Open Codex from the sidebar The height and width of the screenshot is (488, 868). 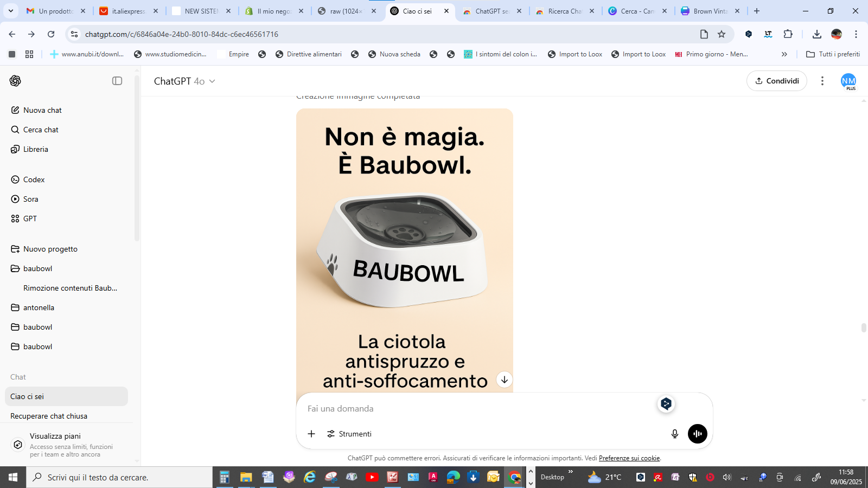pyautogui.click(x=34, y=179)
